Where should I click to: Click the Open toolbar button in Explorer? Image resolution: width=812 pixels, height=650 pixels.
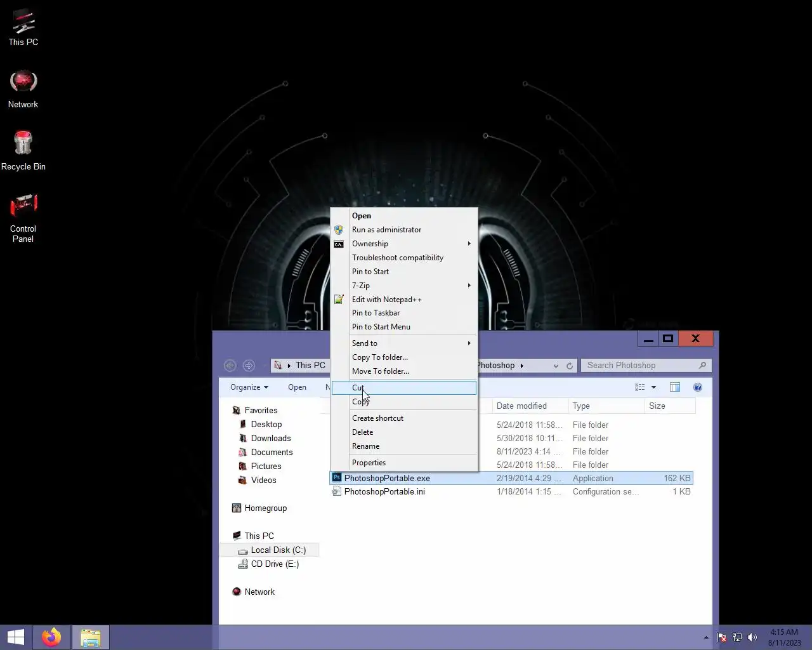tap(297, 387)
